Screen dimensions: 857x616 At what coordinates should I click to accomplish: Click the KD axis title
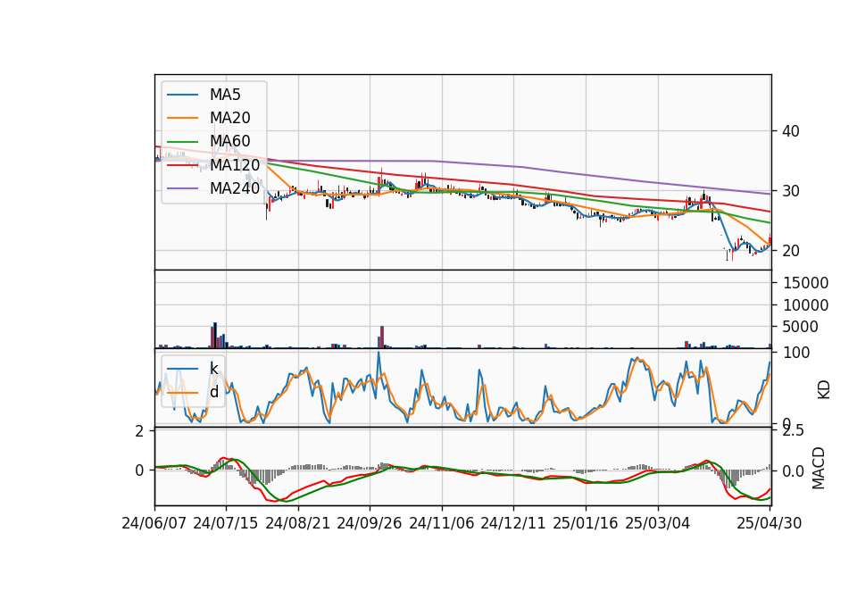click(823, 389)
